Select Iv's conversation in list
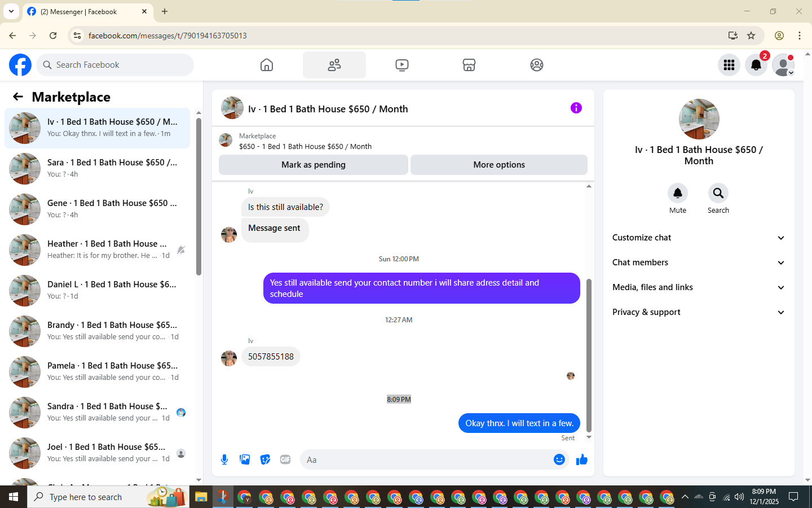The height and width of the screenshot is (508, 812). click(x=97, y=128)
